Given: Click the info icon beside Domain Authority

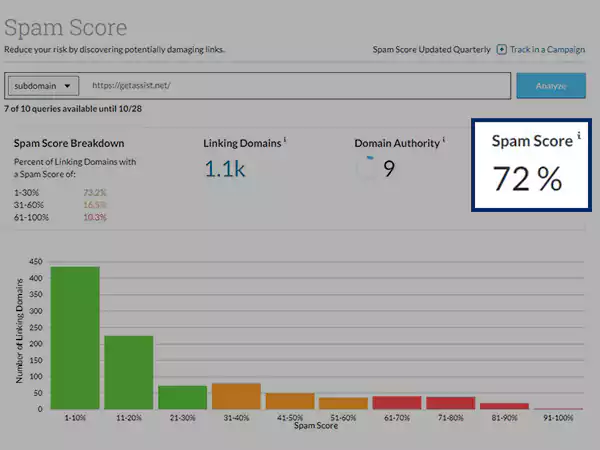Looking at the screenshot, I should (444, 141).
